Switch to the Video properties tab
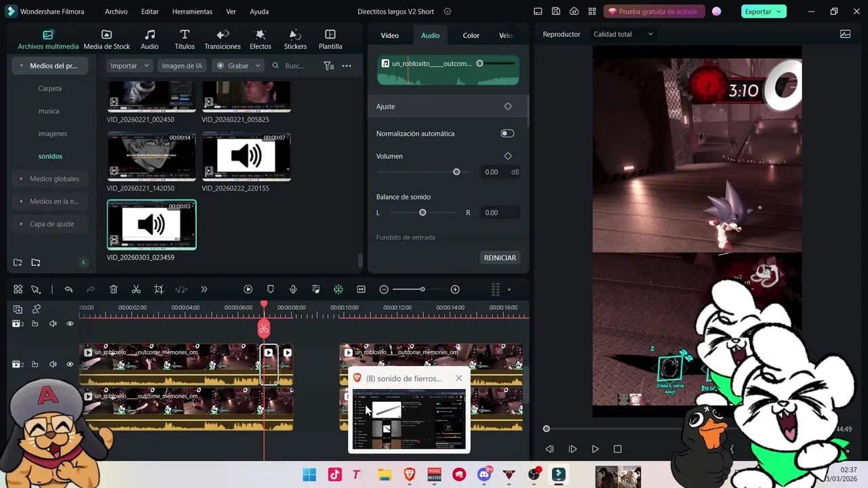This screenshot has width=868, height=488. pos(390,35)
